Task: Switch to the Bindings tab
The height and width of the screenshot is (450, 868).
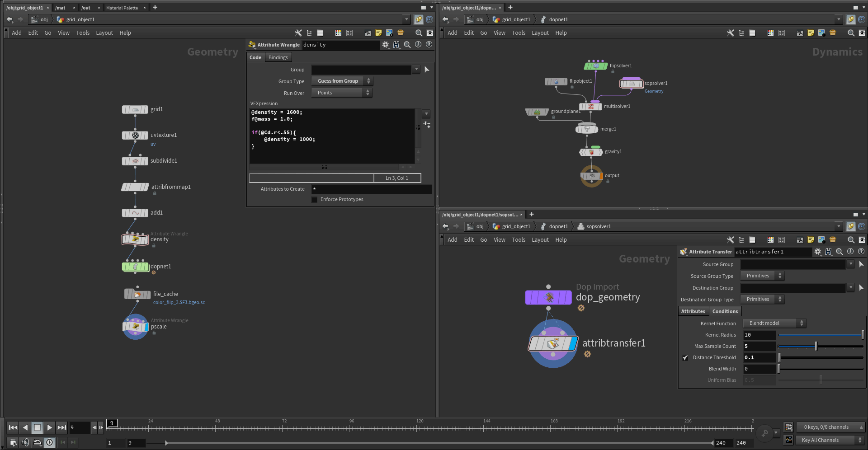Action: click(278, 57)
